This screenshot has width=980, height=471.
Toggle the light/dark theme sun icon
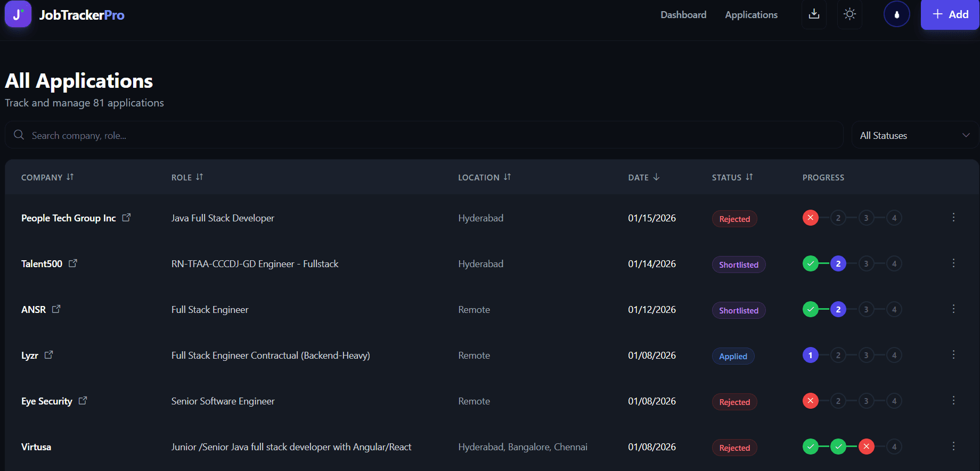point(850,14)
